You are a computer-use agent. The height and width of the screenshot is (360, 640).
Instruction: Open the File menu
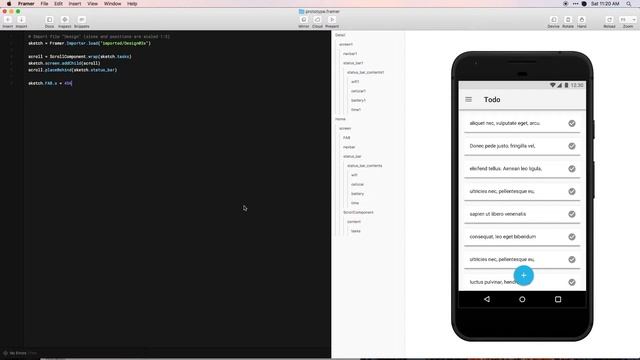tap(44, 4)
